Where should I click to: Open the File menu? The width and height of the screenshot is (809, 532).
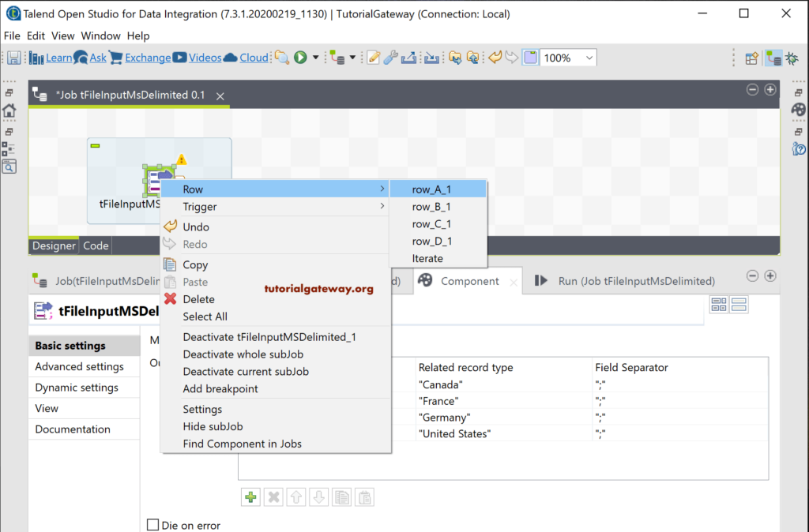[x=12, y=36]
